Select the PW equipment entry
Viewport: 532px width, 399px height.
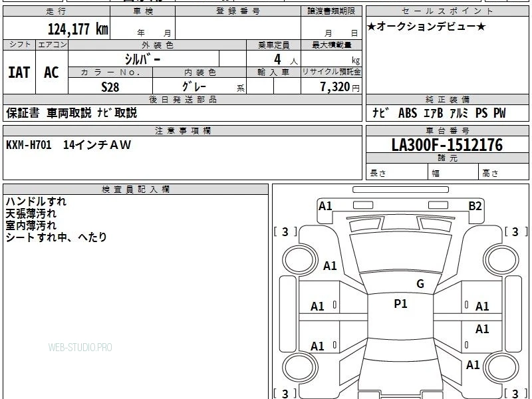[x=499, y=113]
